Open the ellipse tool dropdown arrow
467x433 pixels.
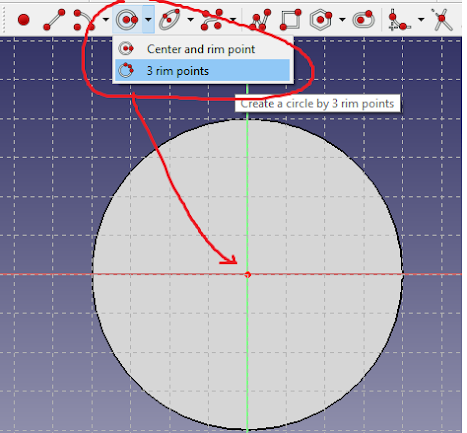pos(191,20)
